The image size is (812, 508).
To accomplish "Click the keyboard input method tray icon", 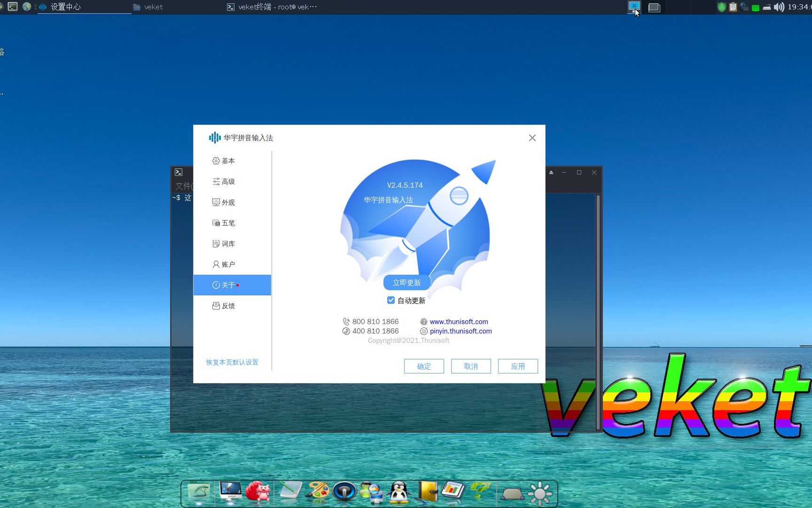I will pyautogui.click(x=767, y=8).
